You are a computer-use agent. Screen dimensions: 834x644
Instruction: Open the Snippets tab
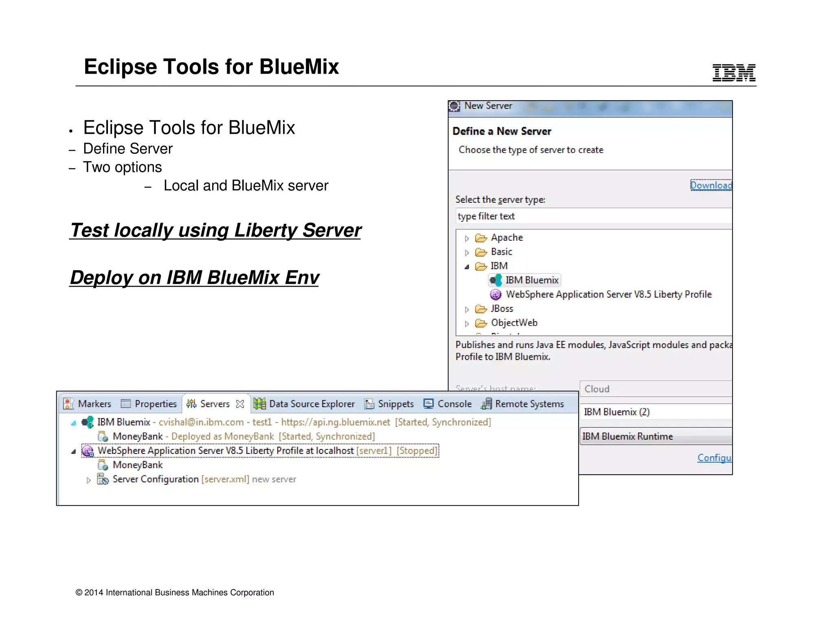click(x=389, y=404)
